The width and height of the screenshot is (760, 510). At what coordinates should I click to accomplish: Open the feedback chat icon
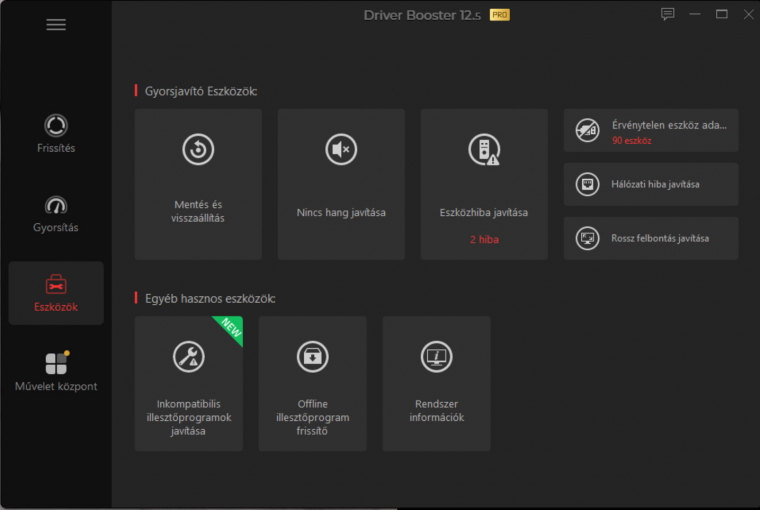pos(667,14)
